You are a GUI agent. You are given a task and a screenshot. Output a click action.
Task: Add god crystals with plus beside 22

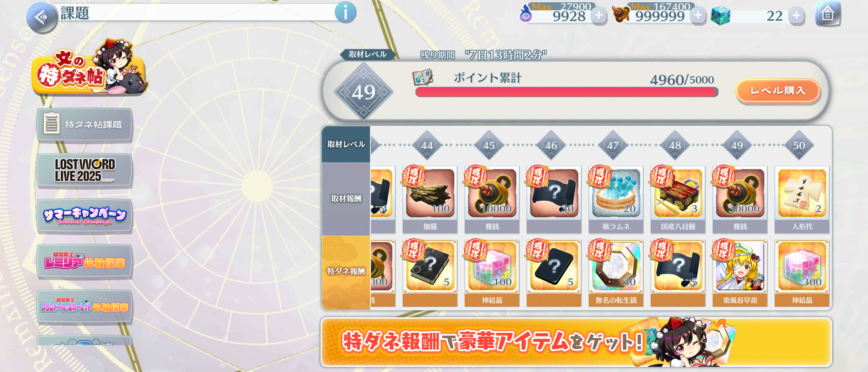coord(796,15)
